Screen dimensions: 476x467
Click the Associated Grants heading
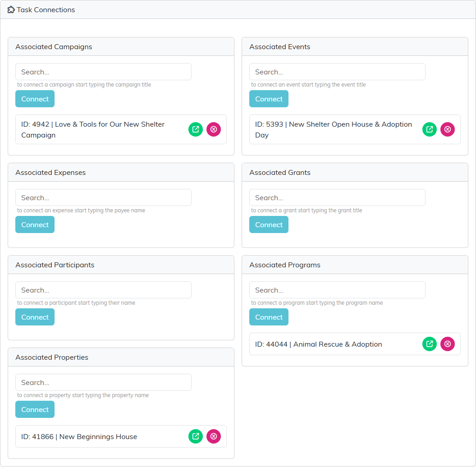[x=279, y=173]
